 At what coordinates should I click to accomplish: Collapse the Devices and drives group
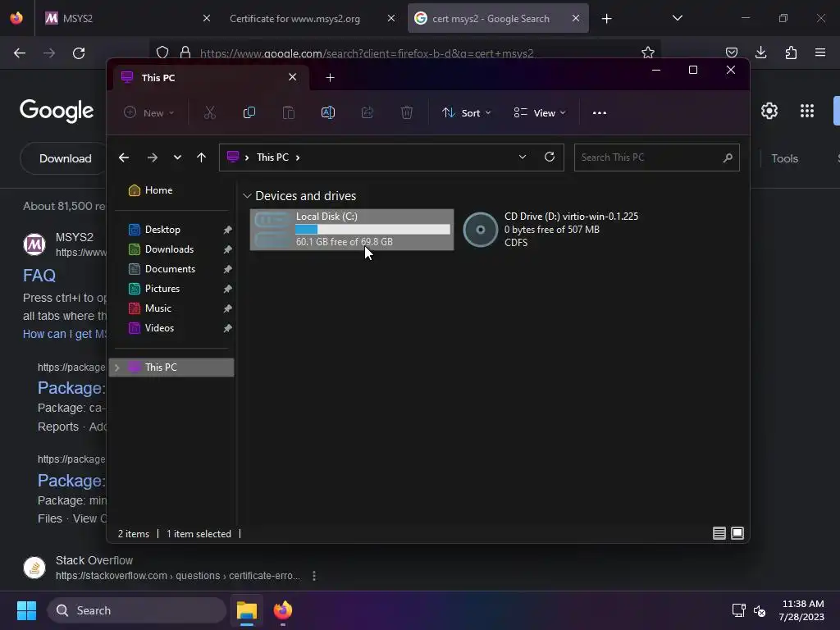click(247, 196)
